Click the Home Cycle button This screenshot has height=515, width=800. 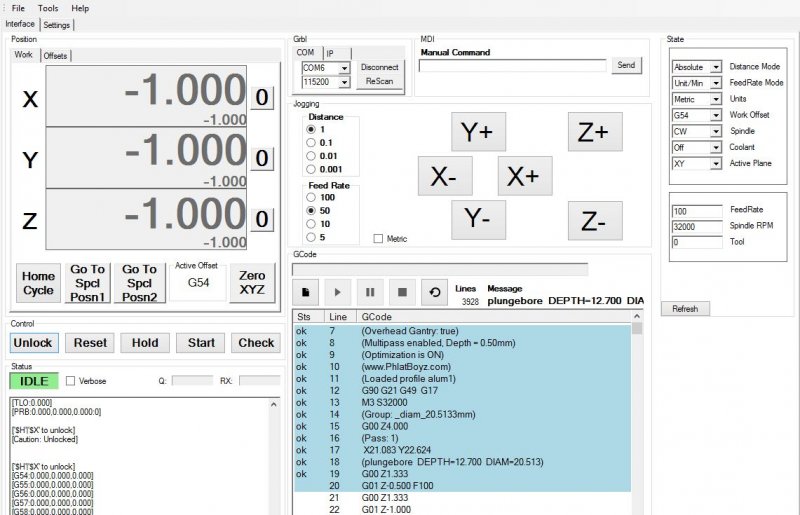38,284
